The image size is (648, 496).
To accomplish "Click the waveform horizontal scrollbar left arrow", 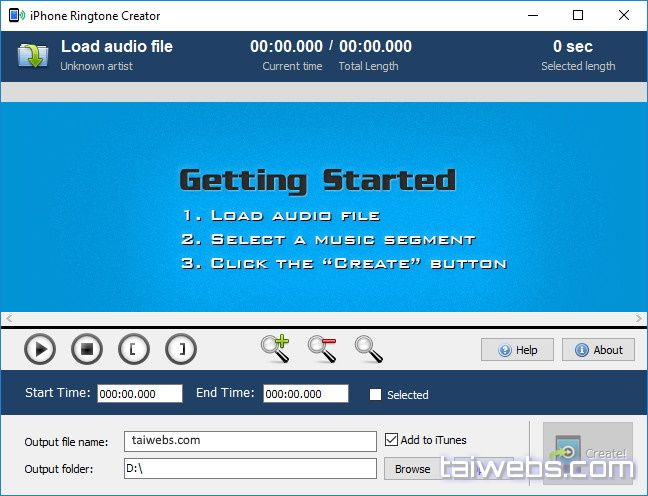I will coord(8,318).
